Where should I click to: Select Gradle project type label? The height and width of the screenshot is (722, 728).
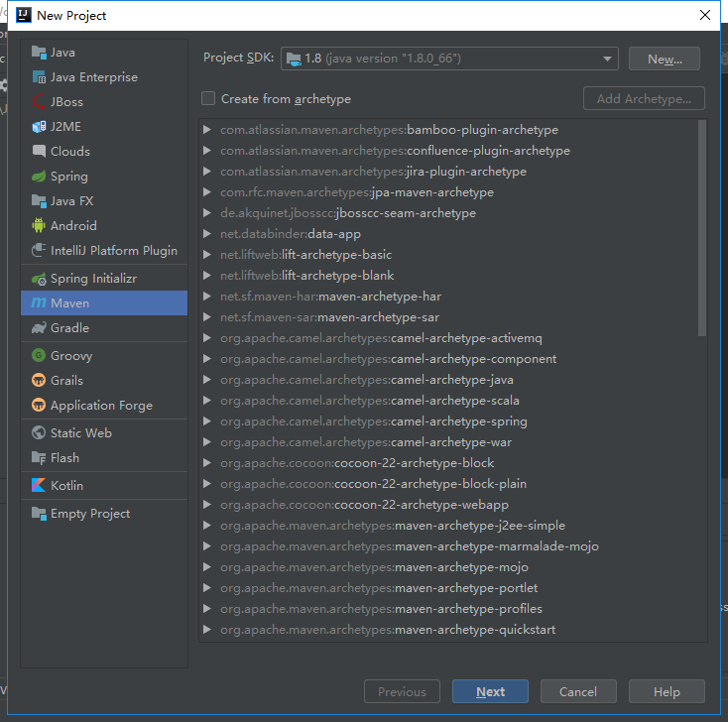(69, 328)
